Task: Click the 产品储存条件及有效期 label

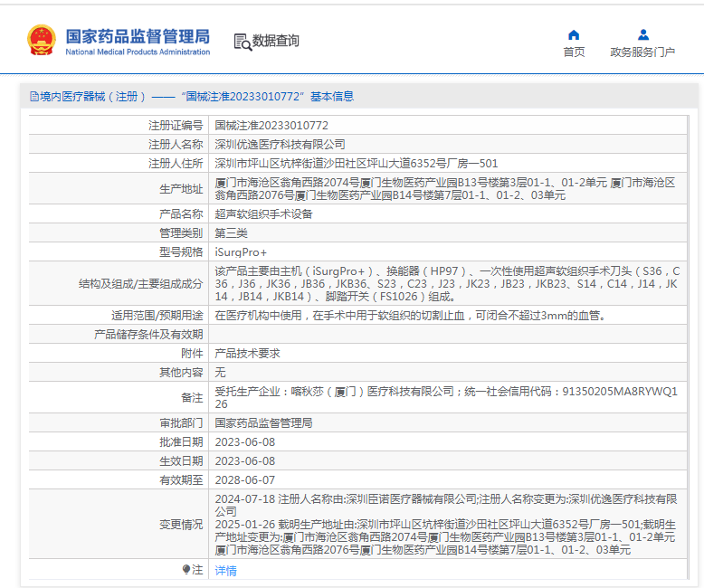Action: (148, 335)
